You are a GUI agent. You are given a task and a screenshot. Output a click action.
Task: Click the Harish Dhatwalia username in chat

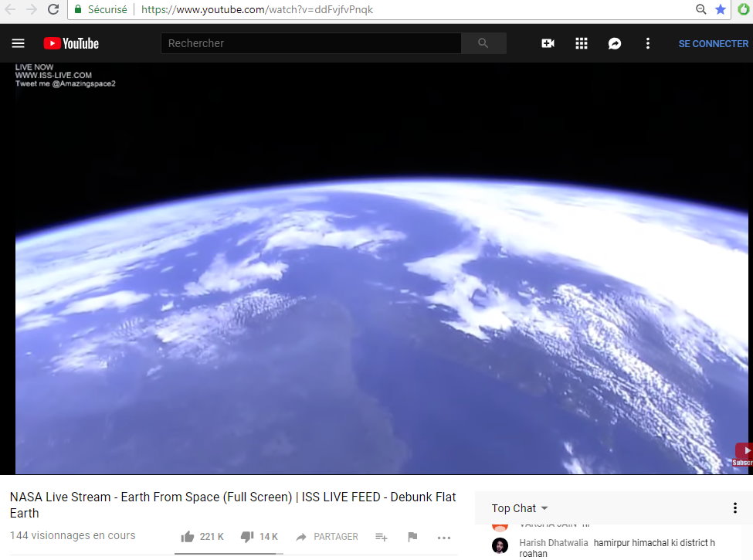point(553,543)
